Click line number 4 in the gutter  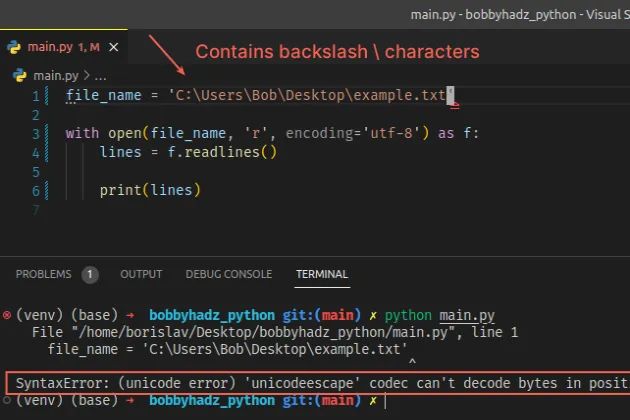[x=36, y=153]
